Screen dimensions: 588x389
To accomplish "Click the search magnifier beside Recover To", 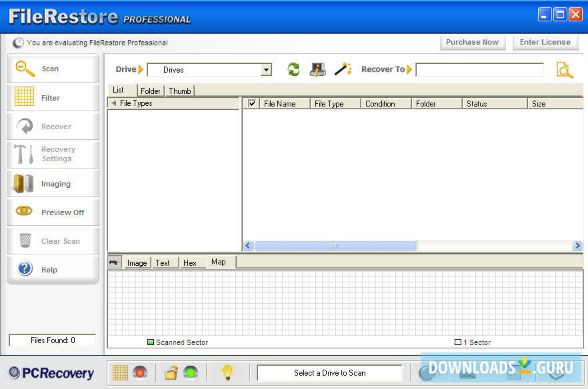I will 565,69.
